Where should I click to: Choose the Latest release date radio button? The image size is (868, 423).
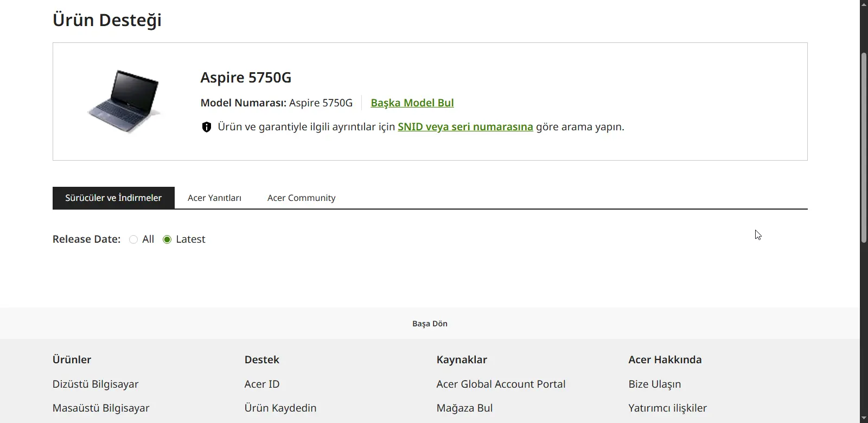click(x=167, y=239)
